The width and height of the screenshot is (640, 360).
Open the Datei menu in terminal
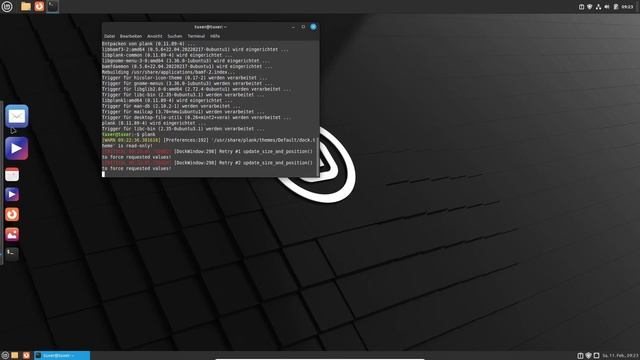point(109,36)
